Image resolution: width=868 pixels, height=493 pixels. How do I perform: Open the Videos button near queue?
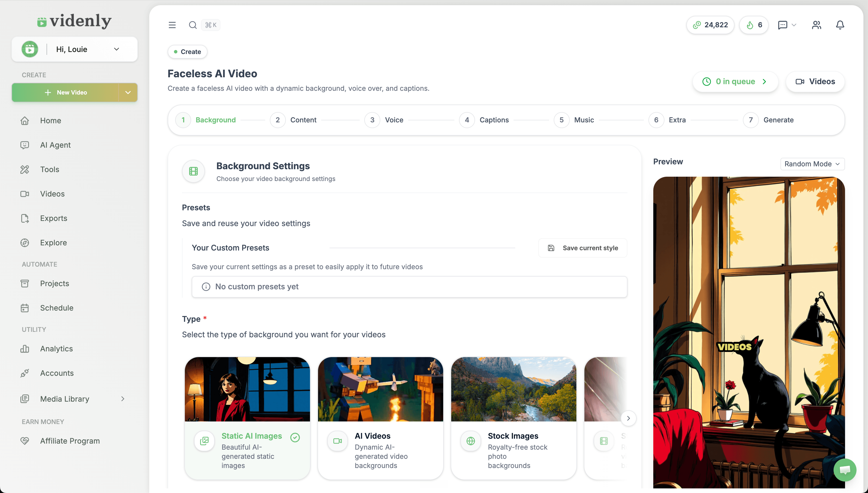click(815, 82)
